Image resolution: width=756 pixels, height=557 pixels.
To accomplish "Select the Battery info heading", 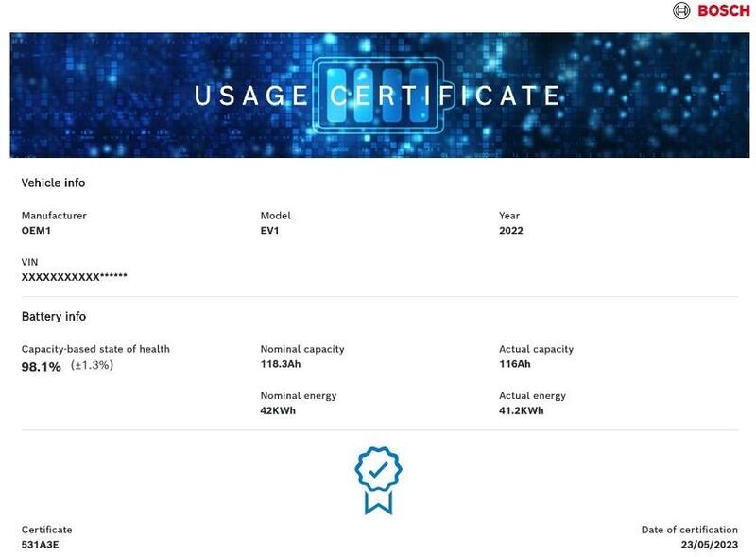I will coord(54,317).
